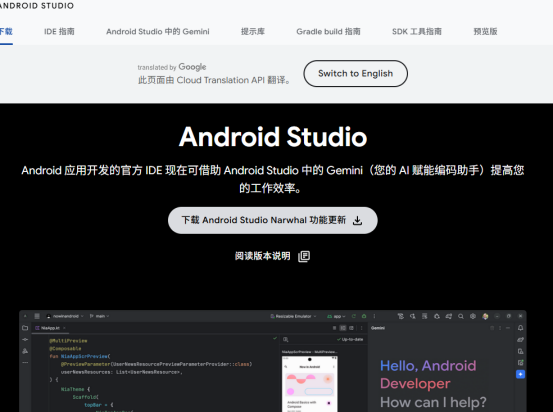Click the Gemini panel title
This screenshot has height=412, width=553.
tap(378, 328)
